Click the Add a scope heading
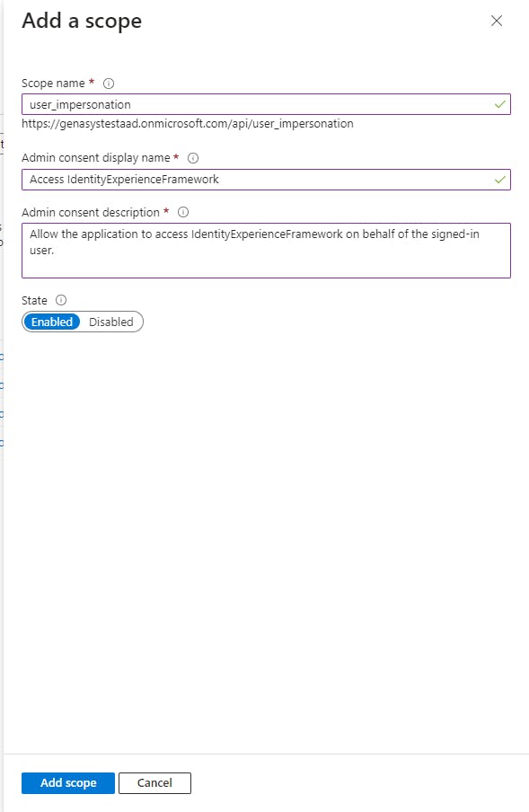529x812 pixels. tap(82, 22)
